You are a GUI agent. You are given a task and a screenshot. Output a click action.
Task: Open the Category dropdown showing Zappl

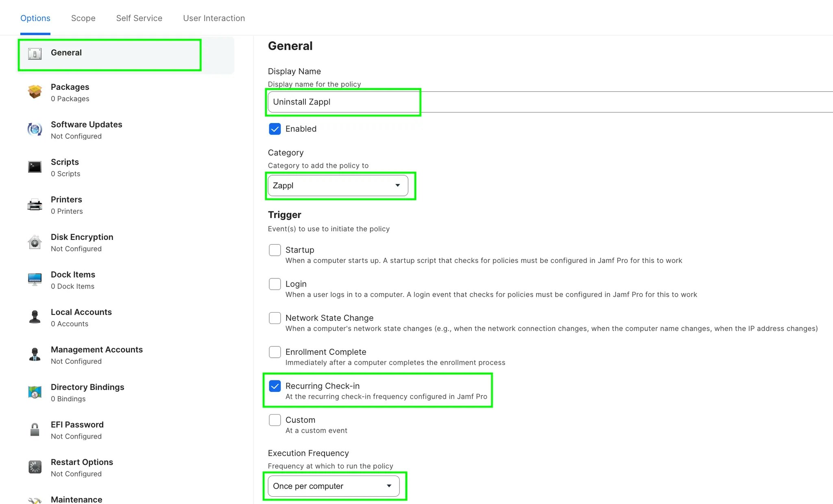coord(338,186)
